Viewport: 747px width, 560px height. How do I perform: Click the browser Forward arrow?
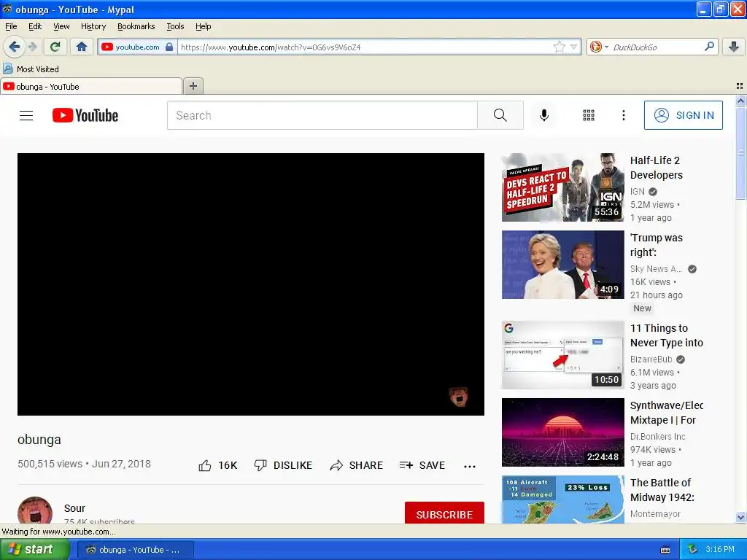[x=32, y=47]
